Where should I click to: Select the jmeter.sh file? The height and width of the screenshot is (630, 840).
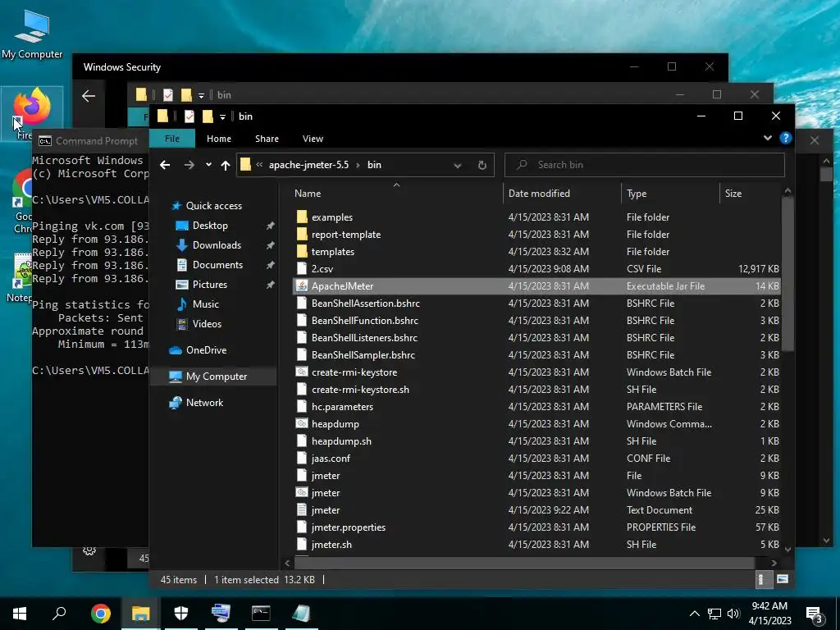[331, 545]
